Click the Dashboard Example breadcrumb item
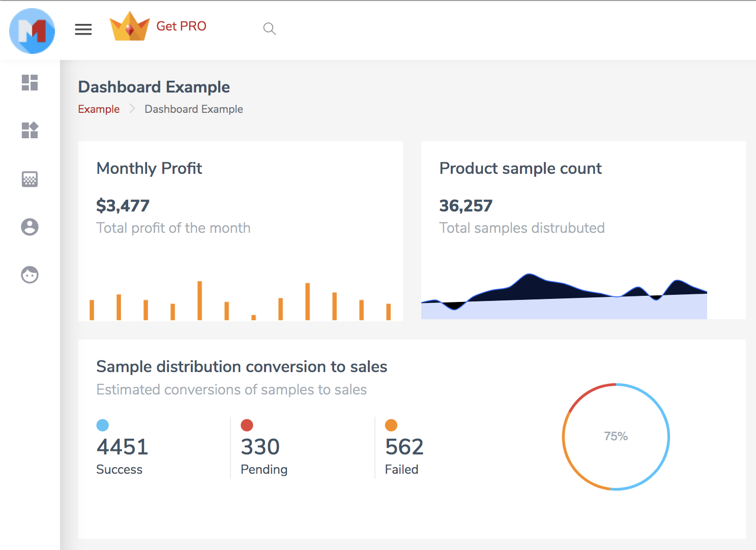756x550 pixels. pos(193,109)
